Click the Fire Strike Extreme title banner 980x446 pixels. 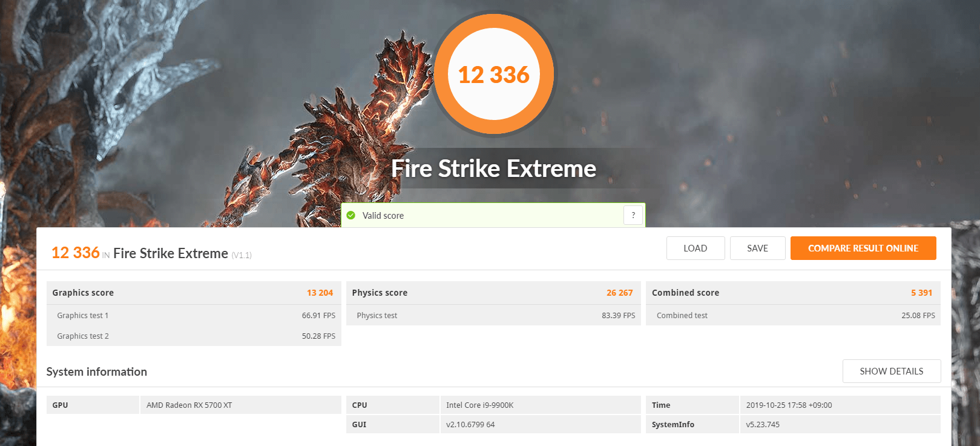[x=494, y=168]
